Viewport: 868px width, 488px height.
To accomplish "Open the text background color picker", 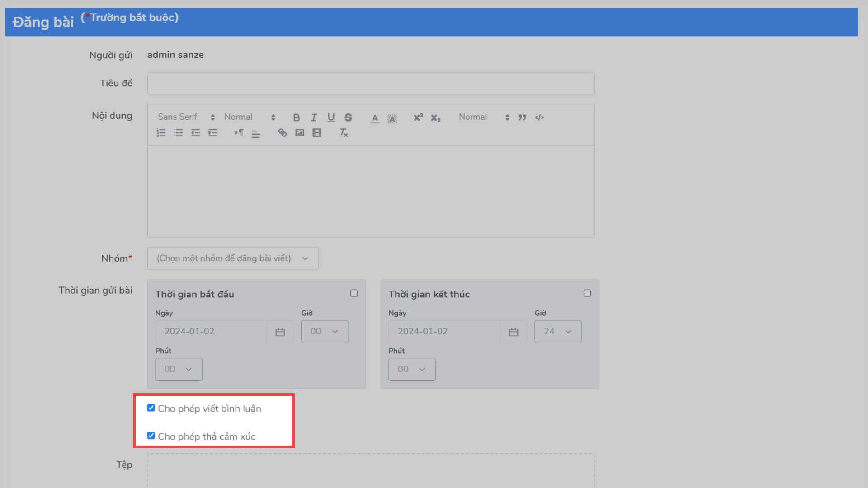I will pyautogui.click(x=392, y=118).
